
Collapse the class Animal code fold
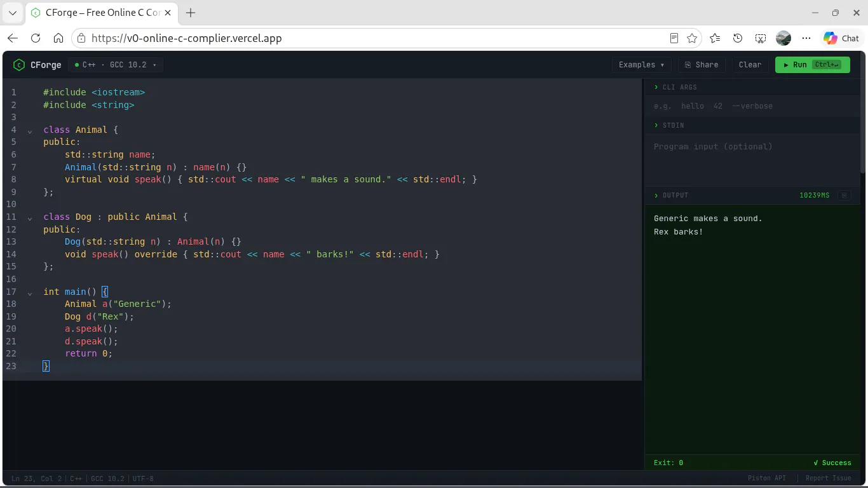point(30,130)
